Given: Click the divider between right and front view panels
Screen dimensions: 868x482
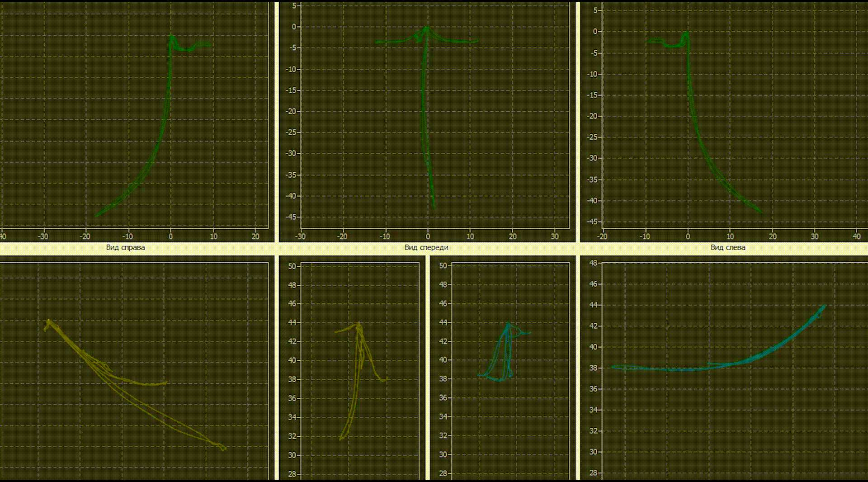Looking at the screenshot, I should click(x=277, y=122).
